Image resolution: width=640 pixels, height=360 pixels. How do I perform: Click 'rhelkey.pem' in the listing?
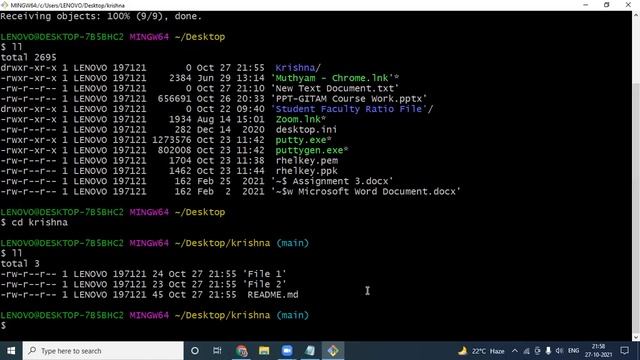click(x=307, y=161)
